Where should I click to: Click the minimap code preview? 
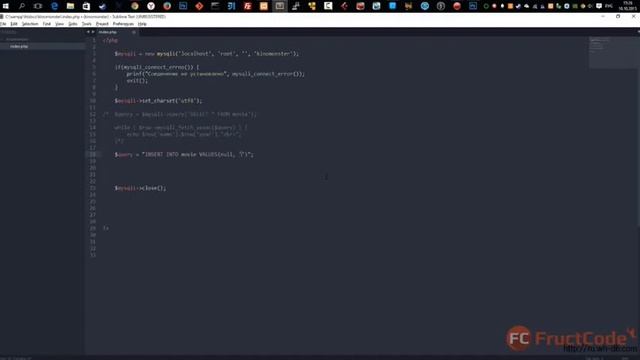pyautogui.click(x=612, y=52)
